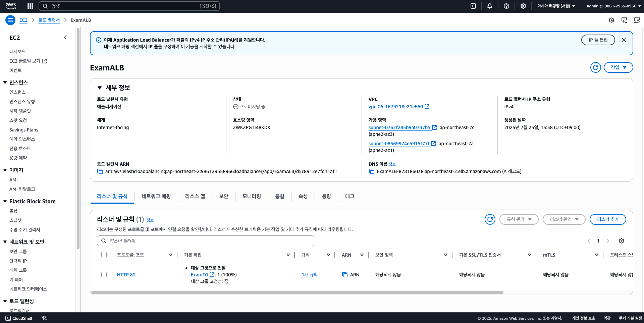Go to previous listener page

pos(589,241)
